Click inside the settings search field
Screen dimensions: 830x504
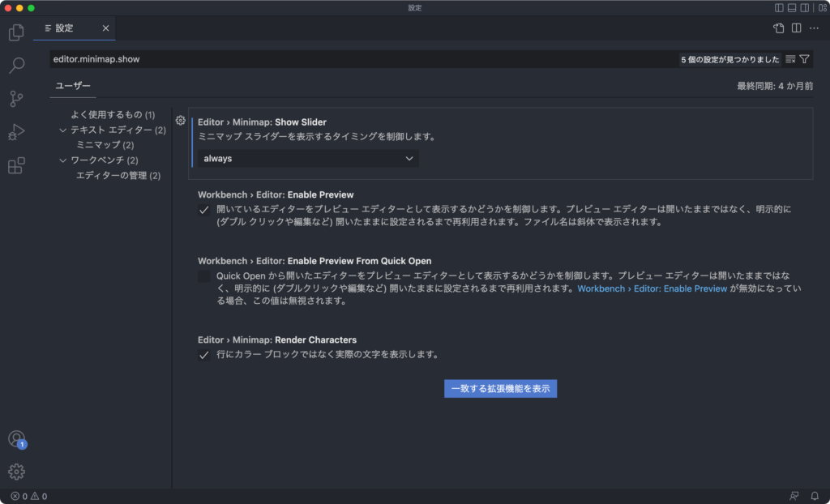357,59
